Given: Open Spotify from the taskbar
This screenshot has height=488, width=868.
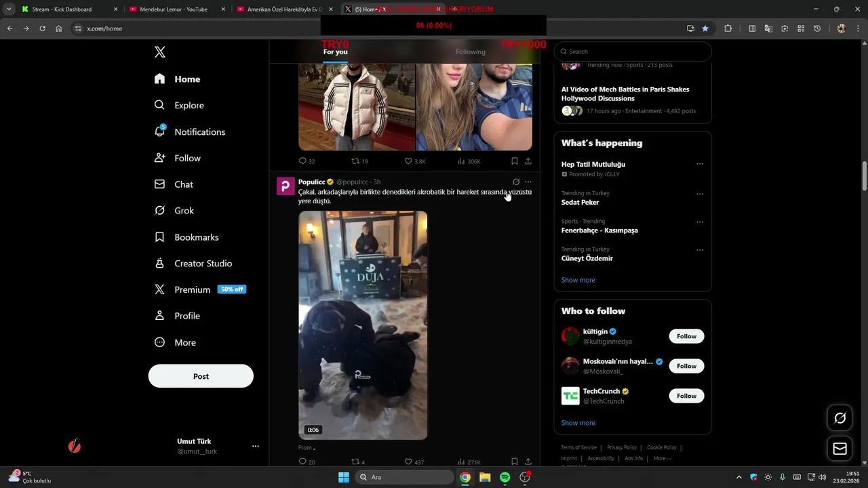Looking at the screenshot, I should point(505,477).
